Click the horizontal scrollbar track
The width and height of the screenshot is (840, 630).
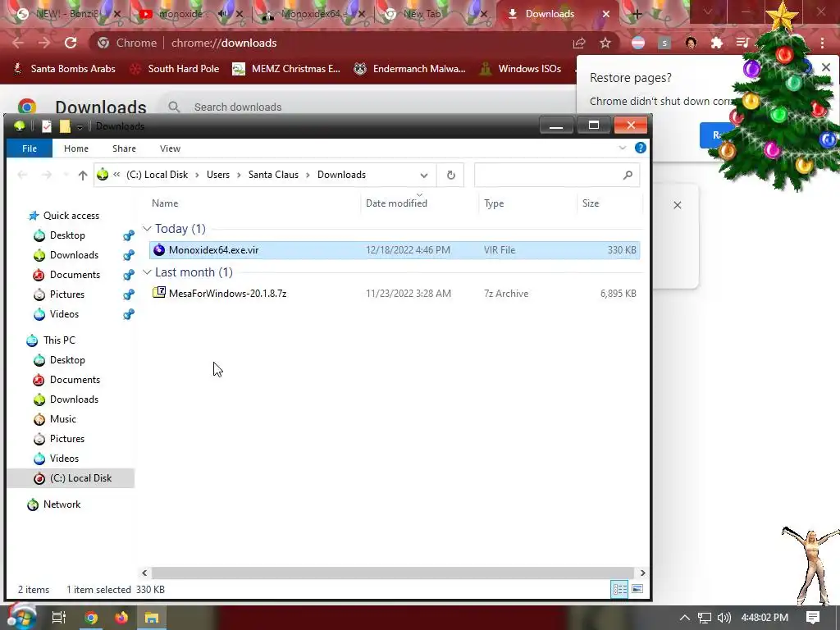tap(392, 573)
